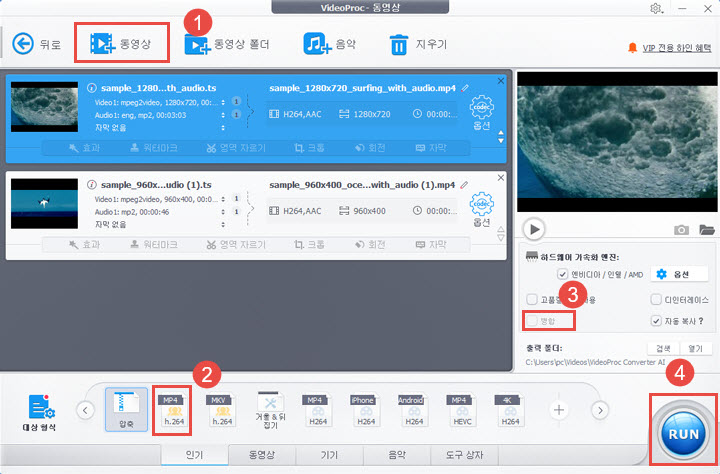Switch to the 도구 상자 tab
Screen dimensions: 720x474
pos(464,455)
